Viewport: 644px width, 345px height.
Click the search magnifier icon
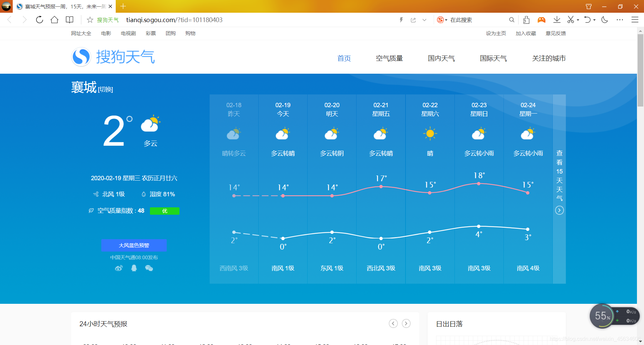click(512, 20)
